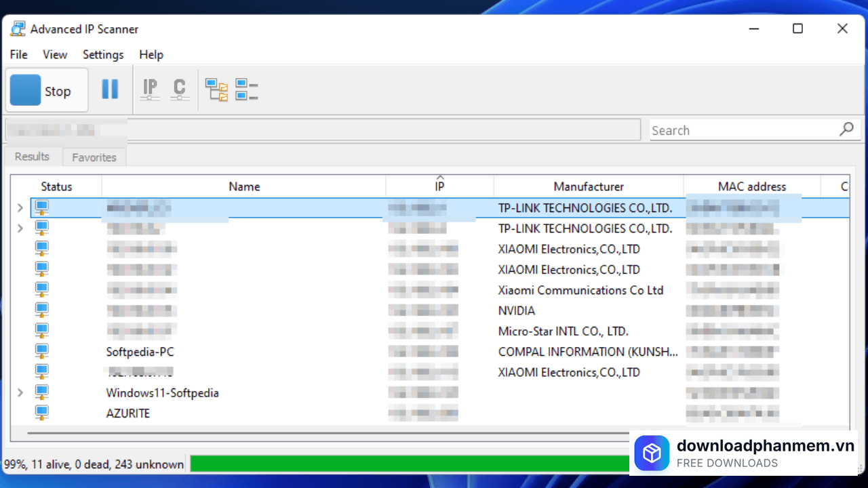Open the View menu
This screenshot has width=868, height=488.
55,55
